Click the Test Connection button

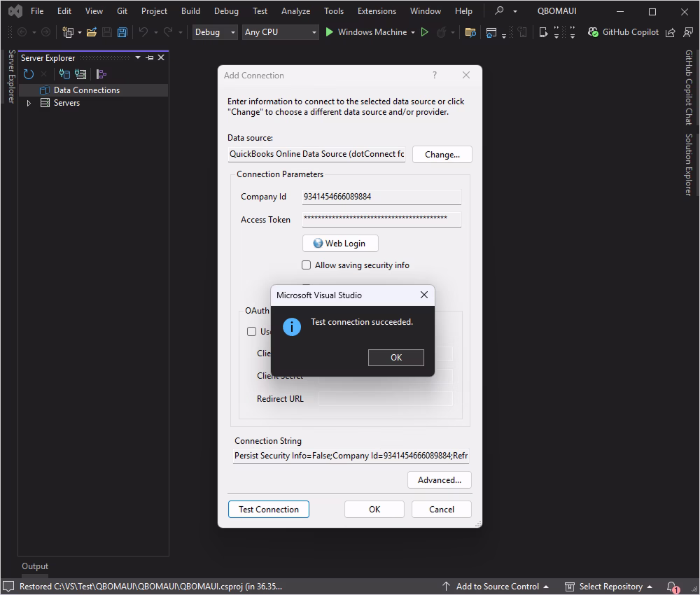[268, 510]
